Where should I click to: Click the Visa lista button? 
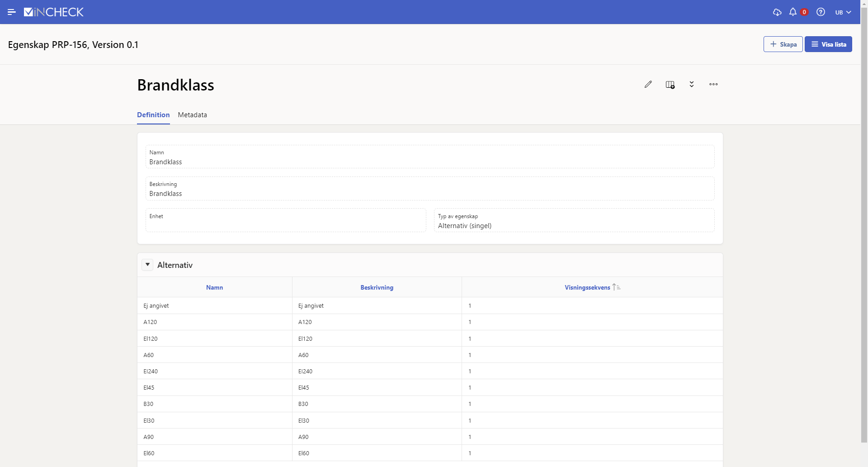[828, 44]
